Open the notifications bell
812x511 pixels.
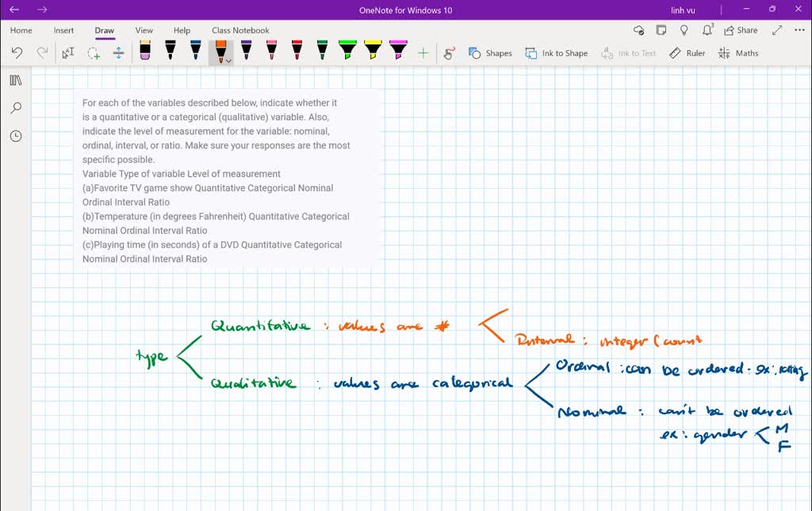(x=706, y=29)
